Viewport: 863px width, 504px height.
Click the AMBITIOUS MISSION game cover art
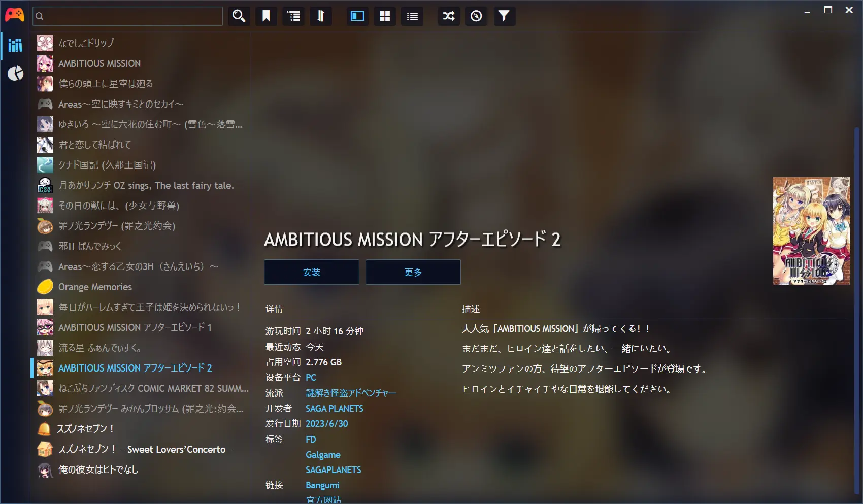point(811,231)
